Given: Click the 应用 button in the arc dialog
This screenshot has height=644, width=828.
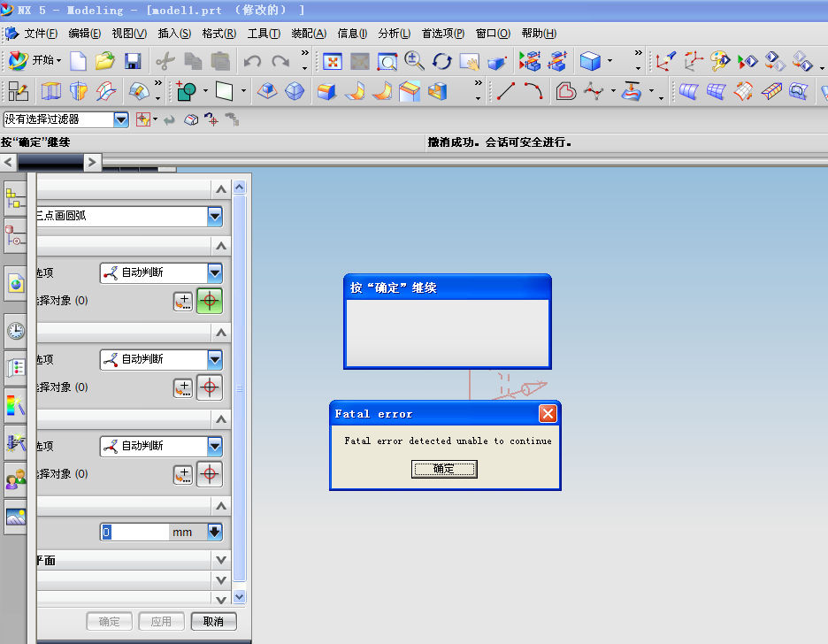Looking at the screenshot, I should [161, 621].
